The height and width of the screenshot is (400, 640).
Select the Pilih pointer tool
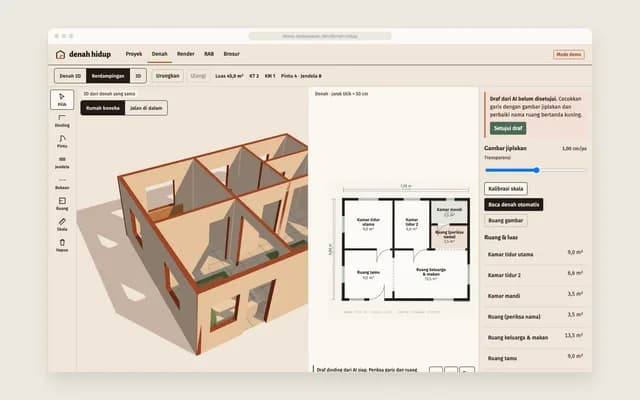pyautogui.click(x=62, y=100)
